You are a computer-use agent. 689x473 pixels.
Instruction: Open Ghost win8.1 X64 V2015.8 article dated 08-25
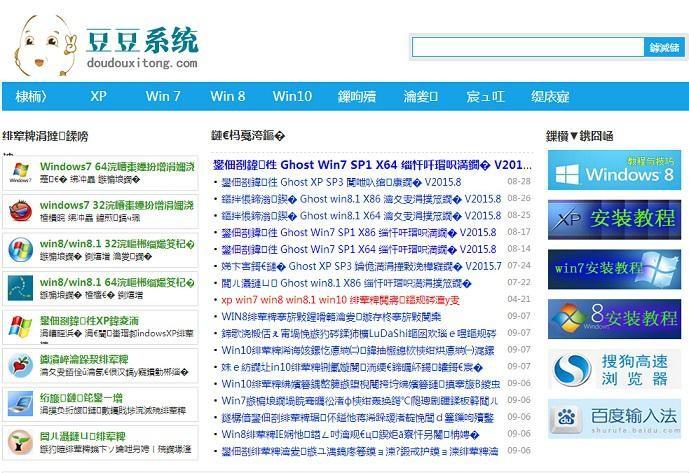tap(361, 215)
